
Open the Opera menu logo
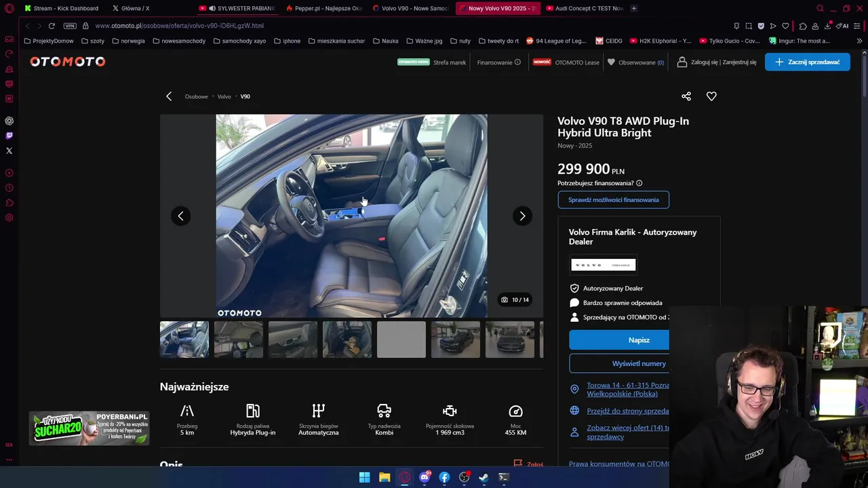coord(9,8)
